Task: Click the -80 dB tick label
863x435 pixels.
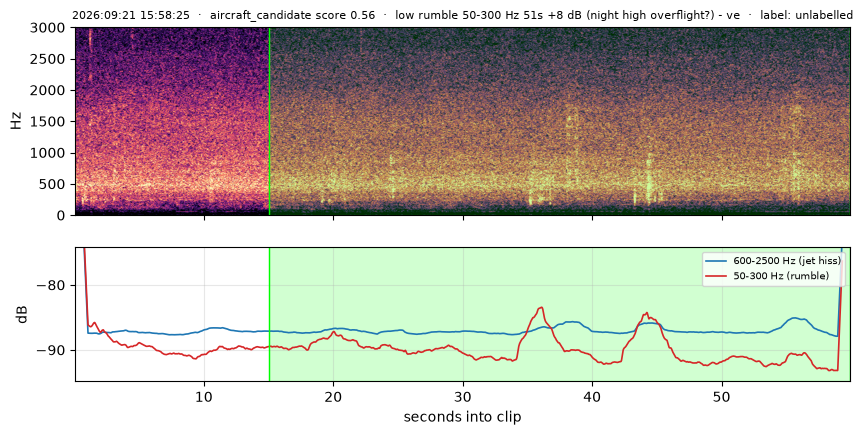Action: (52, 285)
